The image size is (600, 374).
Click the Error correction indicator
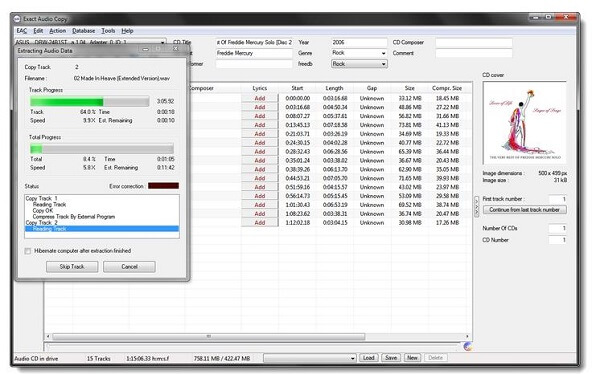click(163, 186)
